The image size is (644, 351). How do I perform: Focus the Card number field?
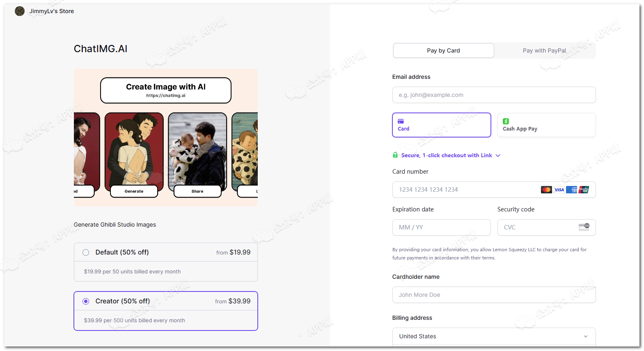(x=494, y=190)
